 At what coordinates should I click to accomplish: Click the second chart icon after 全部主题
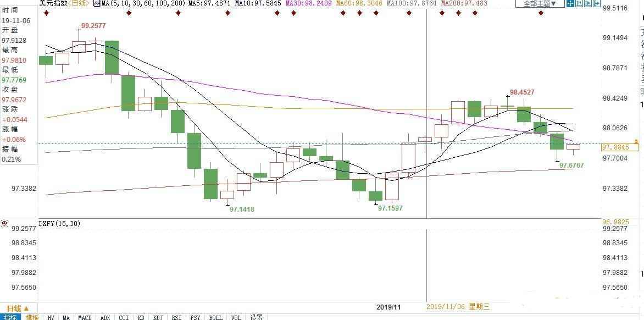click(x=580, y=4)
